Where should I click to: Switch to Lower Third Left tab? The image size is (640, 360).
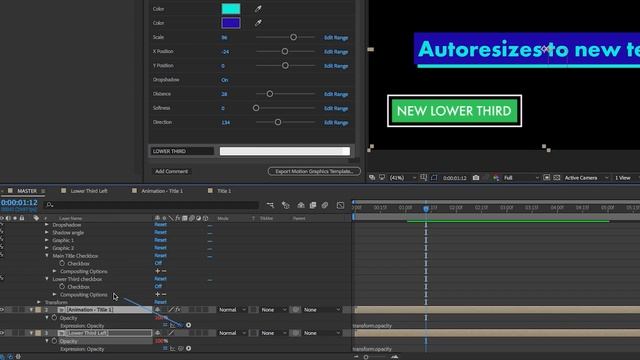tap(89, 191)
